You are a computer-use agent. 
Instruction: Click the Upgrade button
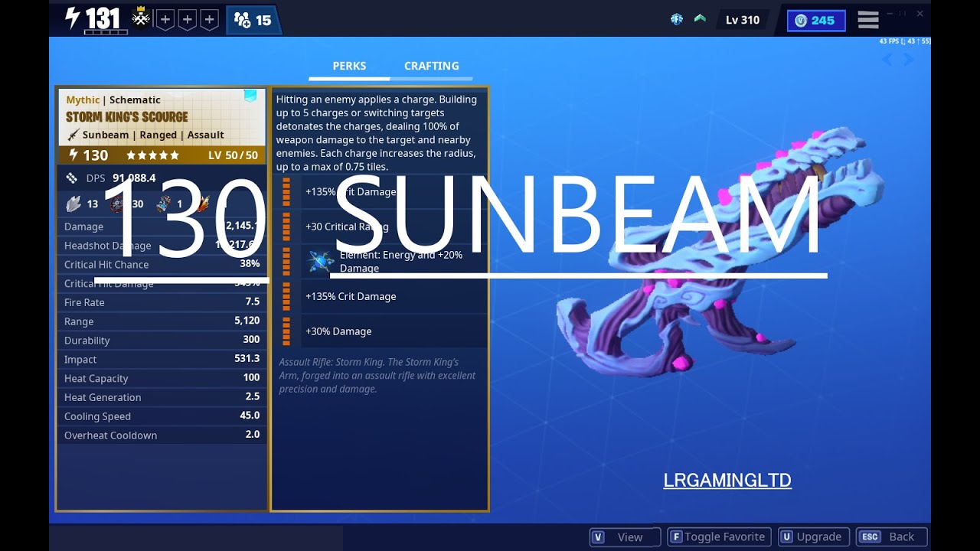pos(812,537)
